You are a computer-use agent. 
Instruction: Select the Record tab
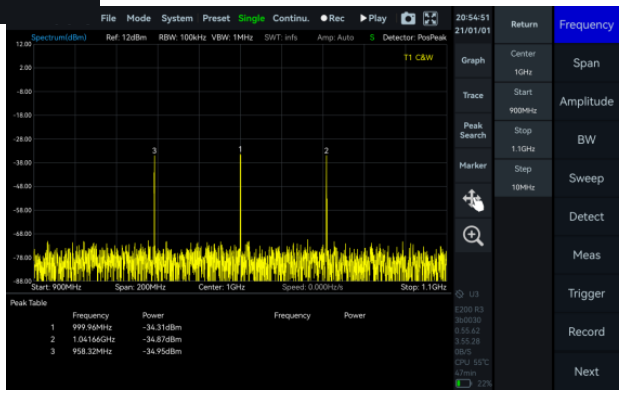coord(586,332)
